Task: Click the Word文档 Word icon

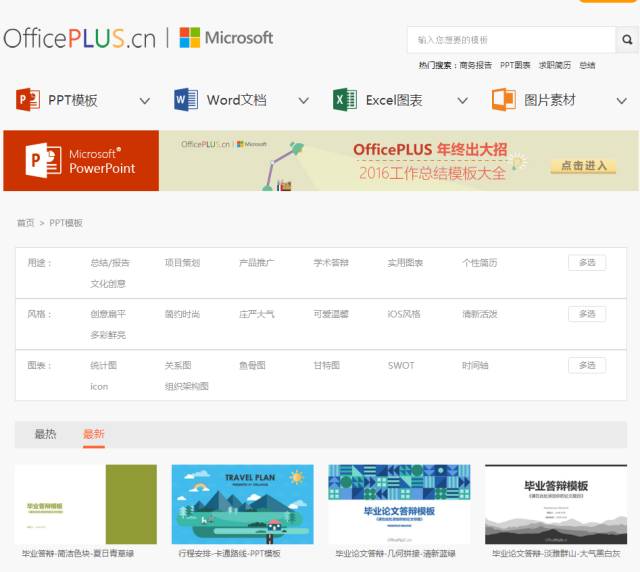Action: [x=186, y=100]
